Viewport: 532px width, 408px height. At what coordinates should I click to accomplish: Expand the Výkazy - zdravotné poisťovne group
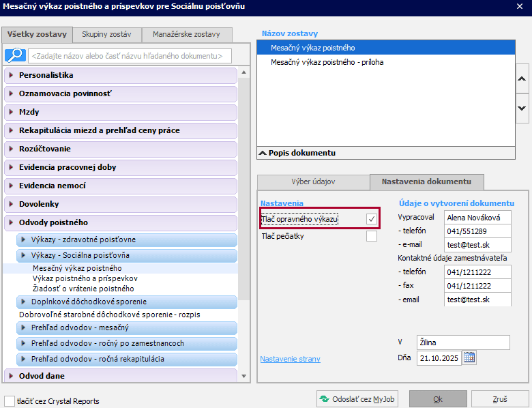[x=23, y=239]
